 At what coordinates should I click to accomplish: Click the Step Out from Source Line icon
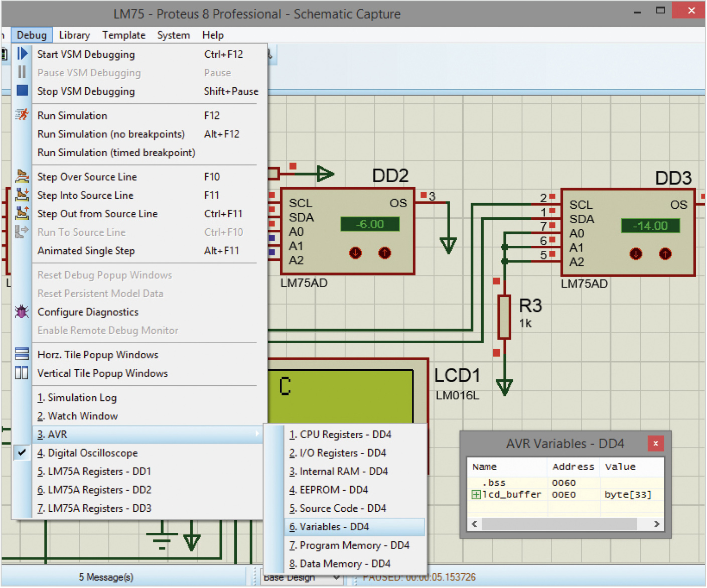(x=22, y=213)
